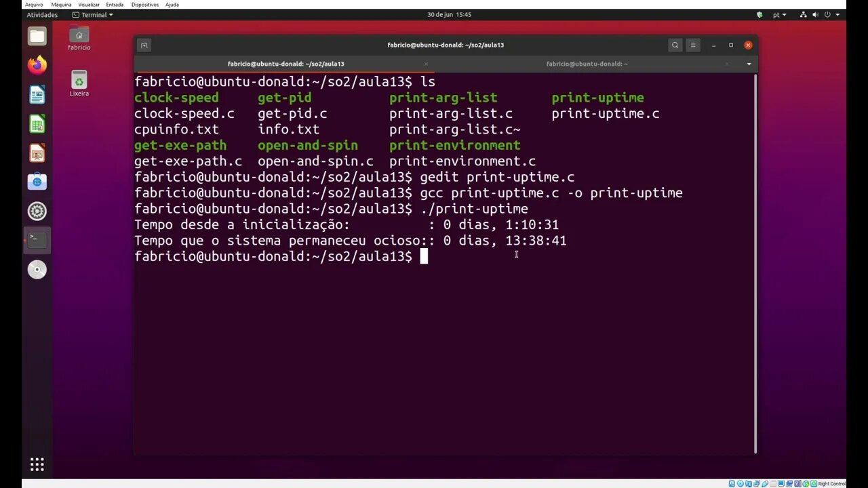Click the terminal prompt cursor block

[x=424, y=256]
